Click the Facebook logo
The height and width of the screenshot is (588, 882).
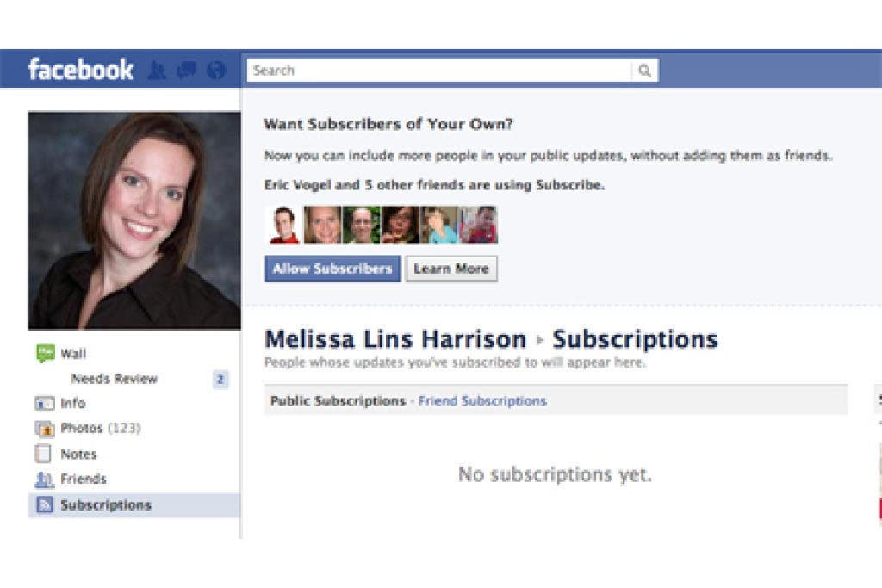[80, 70]
